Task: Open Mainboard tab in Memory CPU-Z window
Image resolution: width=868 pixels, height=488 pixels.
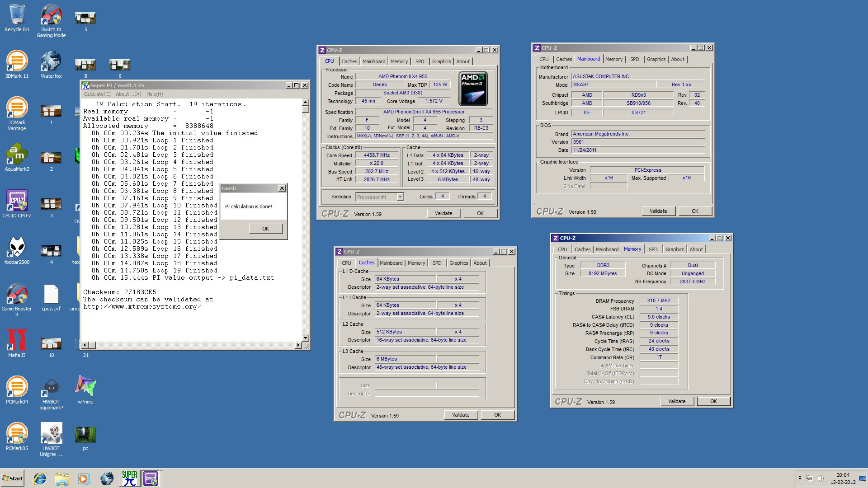Action: (x=607, y=249)
